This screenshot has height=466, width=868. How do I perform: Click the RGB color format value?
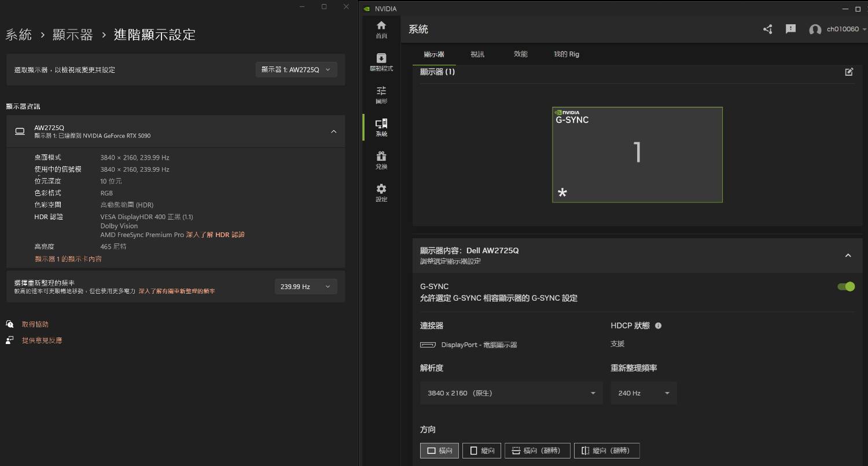(x=106, y=193)
